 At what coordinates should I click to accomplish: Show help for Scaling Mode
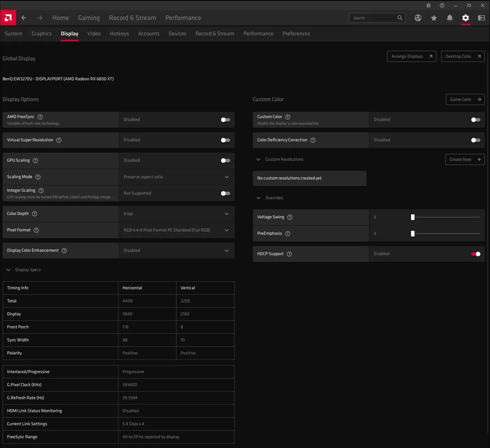pyautogui.click(x=38, y=177)
